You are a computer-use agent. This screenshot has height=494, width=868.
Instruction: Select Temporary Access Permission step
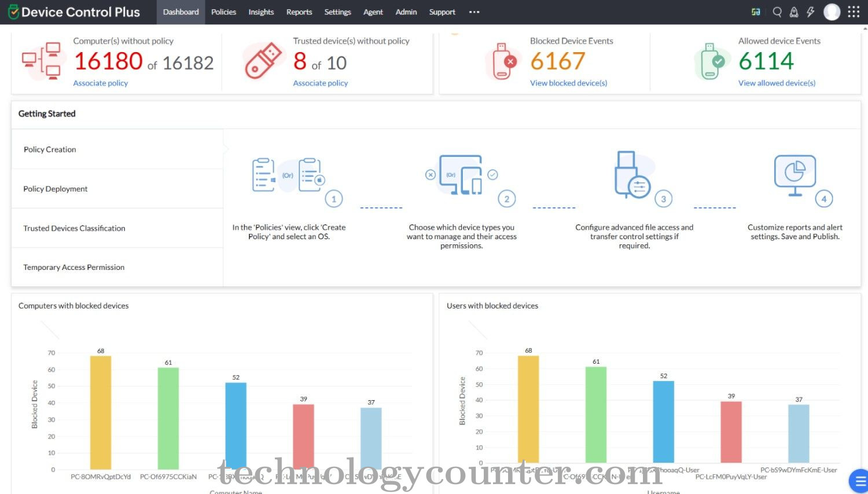[117, 268]
